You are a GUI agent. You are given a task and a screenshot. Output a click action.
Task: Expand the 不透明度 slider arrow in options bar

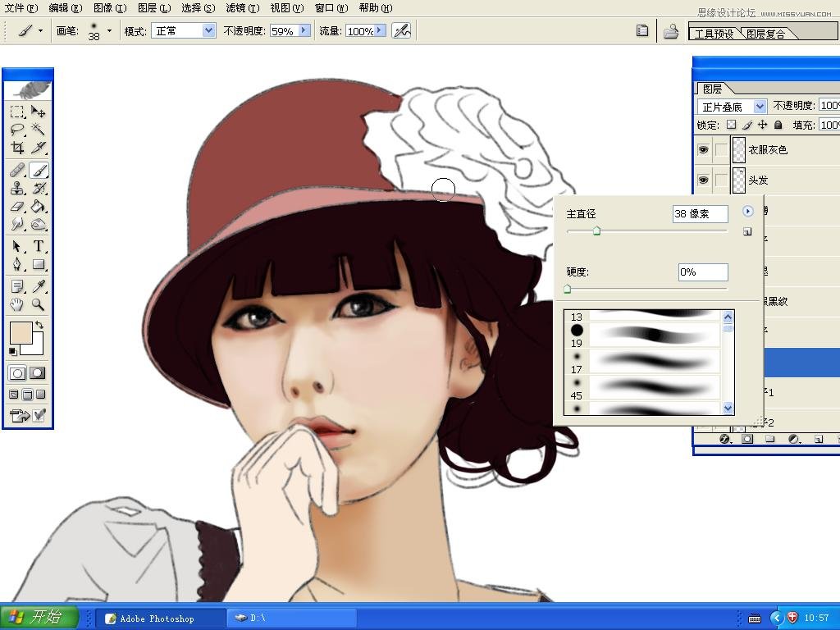point(304,31)
